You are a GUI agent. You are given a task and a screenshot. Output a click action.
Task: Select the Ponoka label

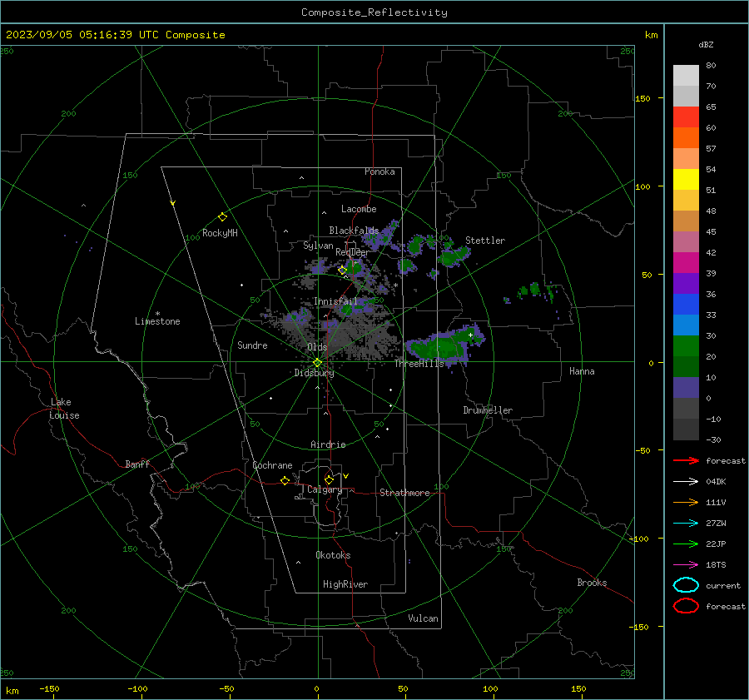[379, 171]
